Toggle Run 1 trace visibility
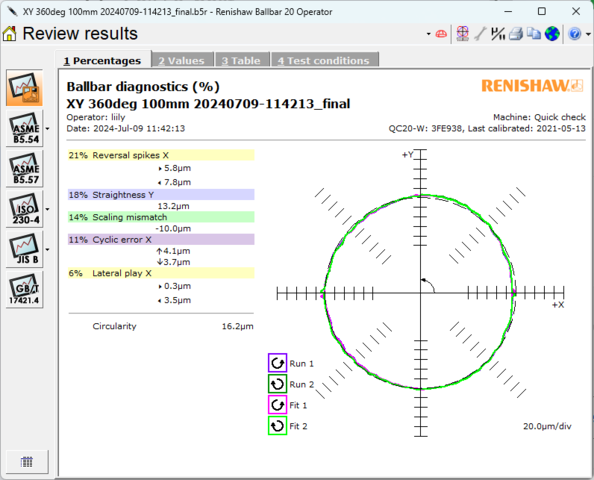The height and width of the screenshot is (480, 594). click(277, 363)
